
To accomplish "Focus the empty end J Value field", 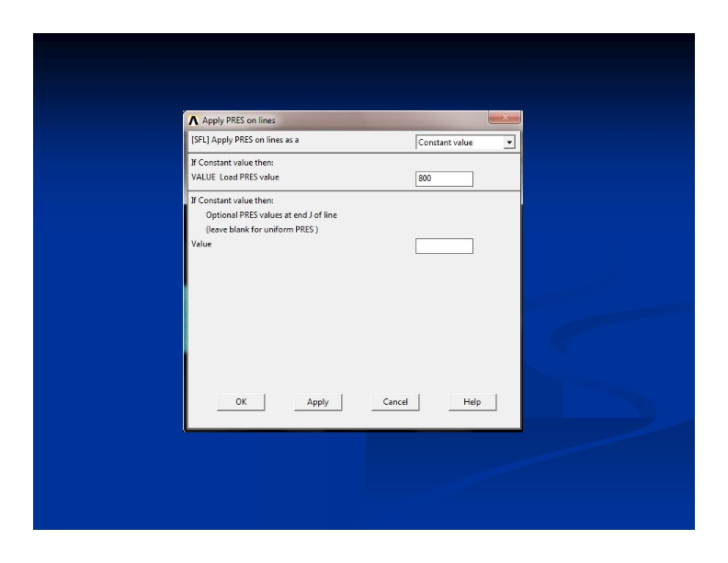I will tap(444, 246).
